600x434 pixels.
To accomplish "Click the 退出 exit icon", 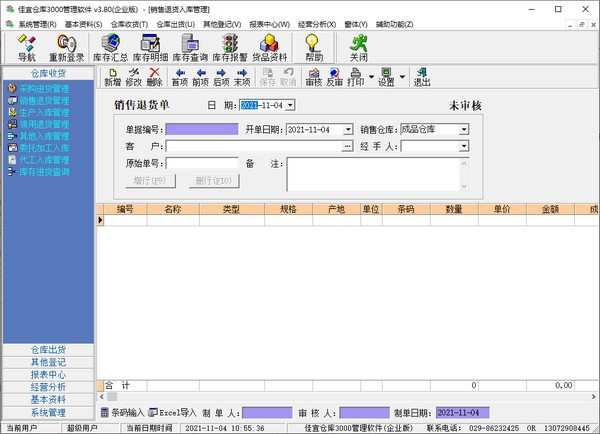I will (x=422, y=77).
